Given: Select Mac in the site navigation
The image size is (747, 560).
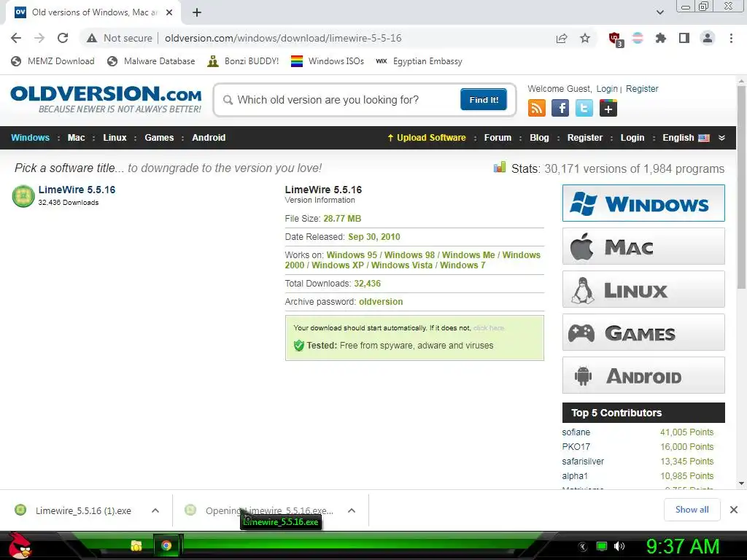Looking at the screenshot, I should click(76, 138).
